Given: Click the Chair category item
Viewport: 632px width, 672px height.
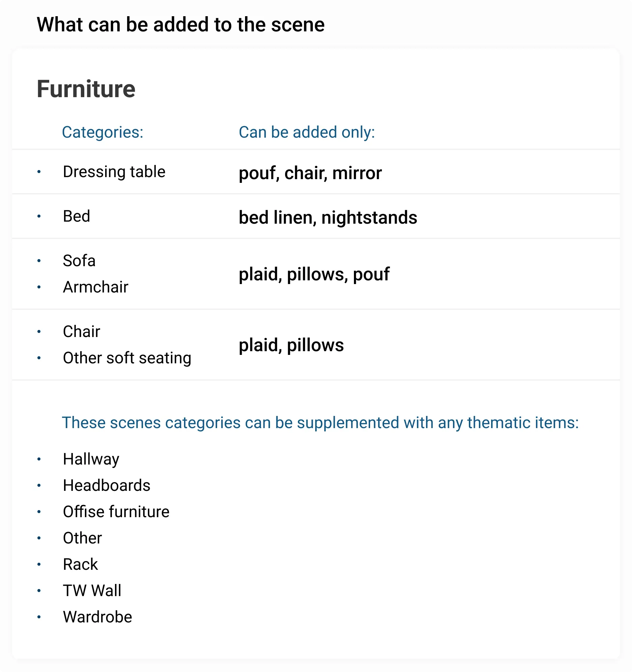Looking at the screenshot, I should [82, 332].
